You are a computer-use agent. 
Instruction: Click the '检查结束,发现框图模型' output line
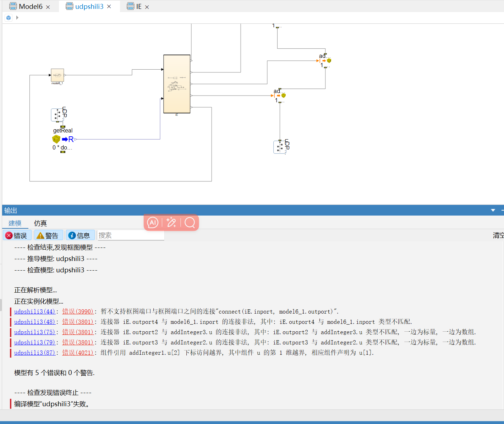coord(60,247)
